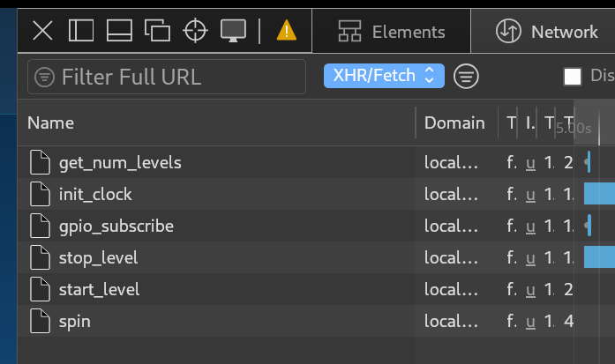615x364 pixels.
Task: Click the gpio_subscribe waterfall marker
Action: tap(588, 226)
